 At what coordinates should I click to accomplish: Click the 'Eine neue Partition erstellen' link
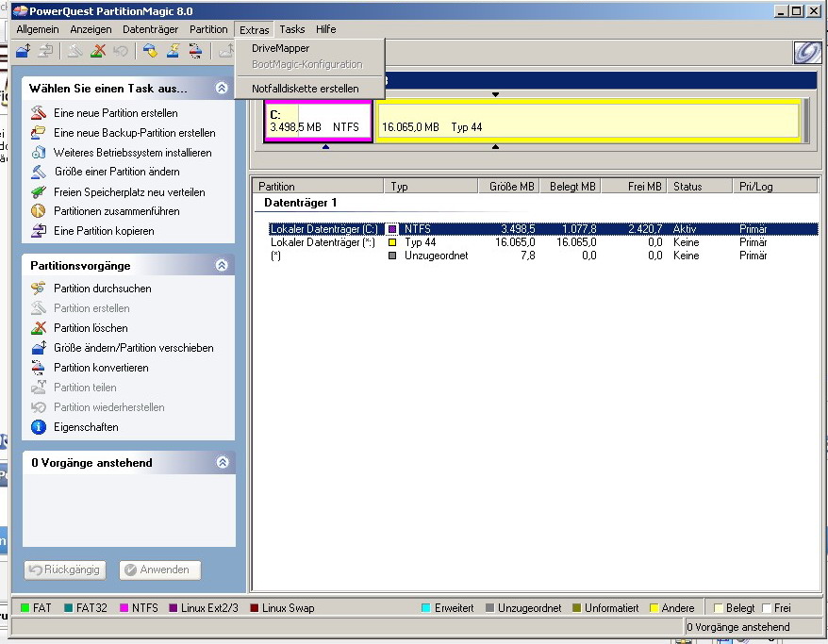pos(116,113)
